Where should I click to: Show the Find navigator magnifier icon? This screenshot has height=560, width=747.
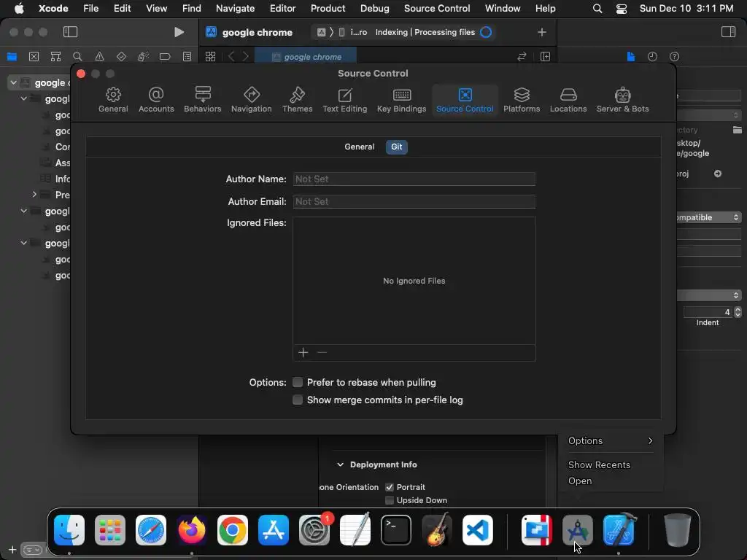(77, 57)
